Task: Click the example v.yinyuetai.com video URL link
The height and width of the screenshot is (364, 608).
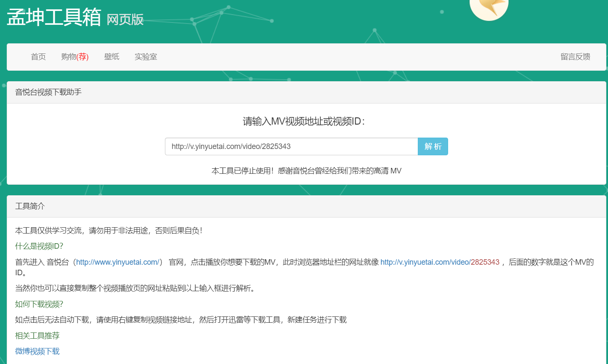Action: [x=440, y=262]
